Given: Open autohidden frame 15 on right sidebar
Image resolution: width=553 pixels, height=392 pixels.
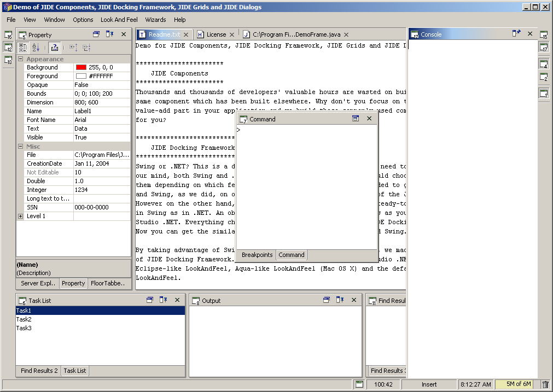Looking at the screenshot, I should 544,34.
